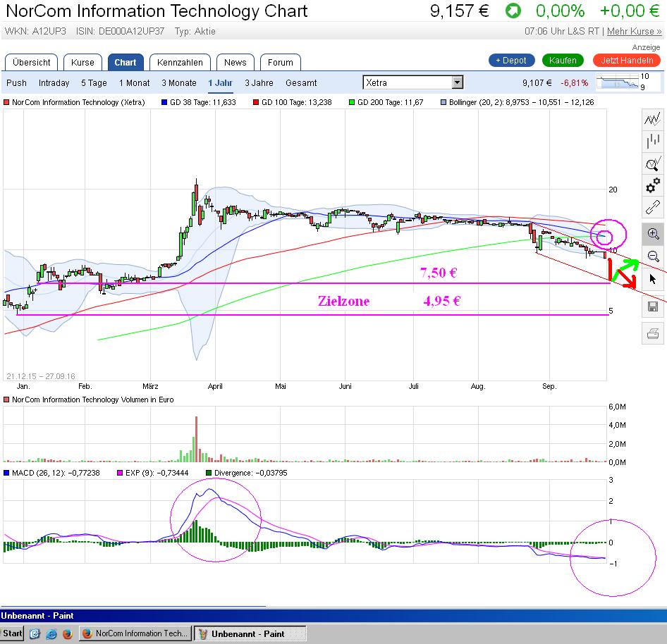Switch to NorCom Information Tech taskbar window
Image resolution: width=667 pixels, height=644 pixels.
(135, 633)
